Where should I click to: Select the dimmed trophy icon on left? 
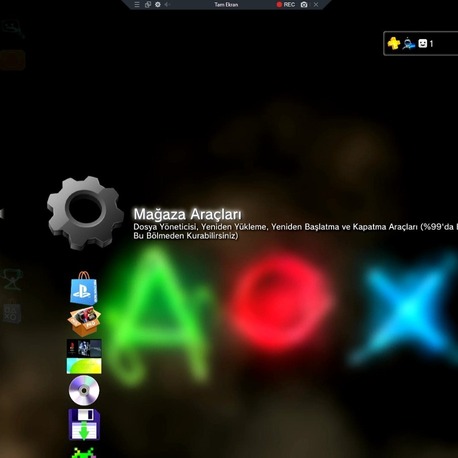tap(12, 279)
